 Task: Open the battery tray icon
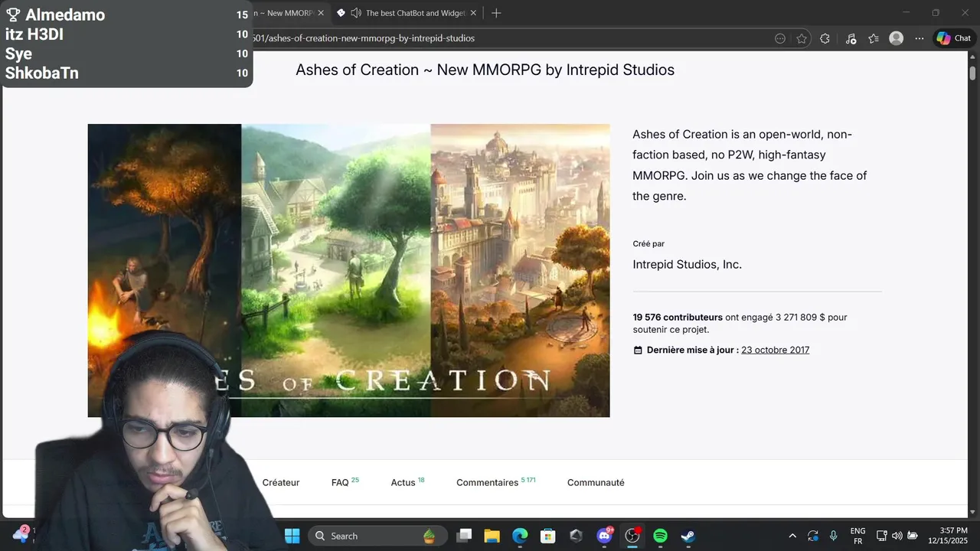(913, 536)
